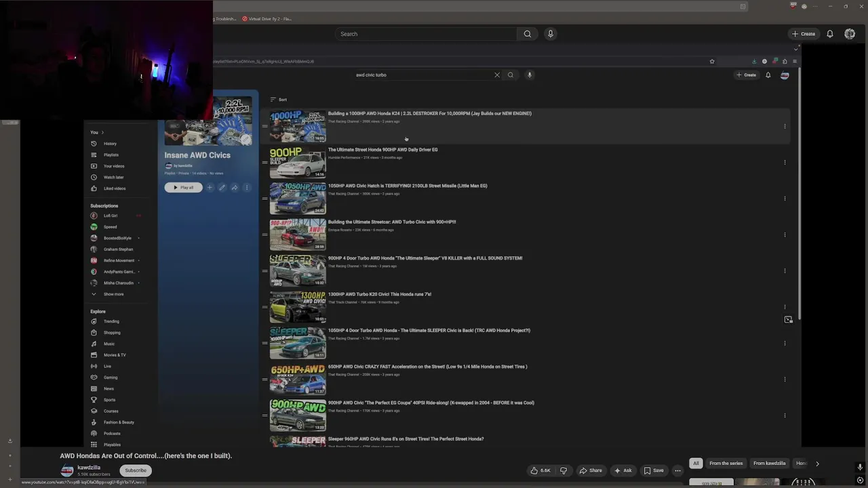Image resolution: width=868 pixels, height=488 pixels.
Task: Open options for 650HP AWD Civic row
Action: 785,379
